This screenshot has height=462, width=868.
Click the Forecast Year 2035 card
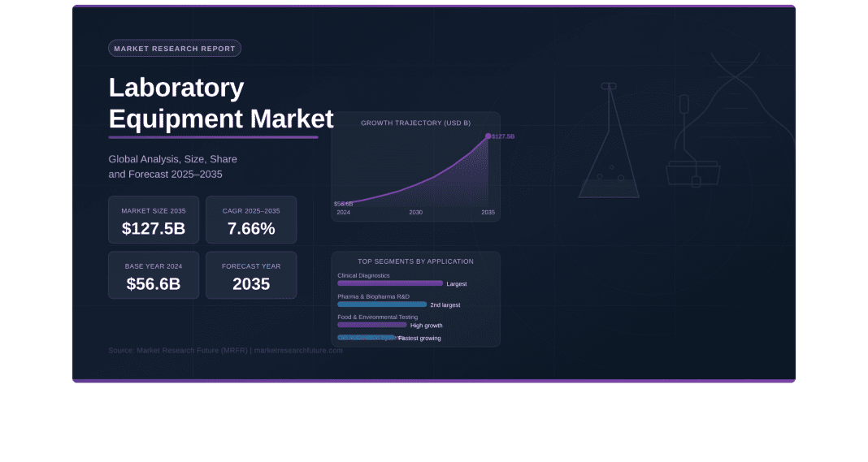(251, 275)
